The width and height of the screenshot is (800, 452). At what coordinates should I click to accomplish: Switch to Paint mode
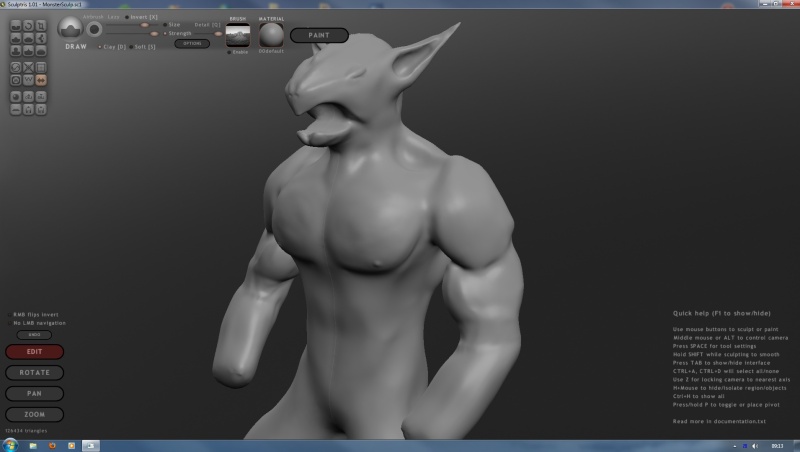[319, 35]
